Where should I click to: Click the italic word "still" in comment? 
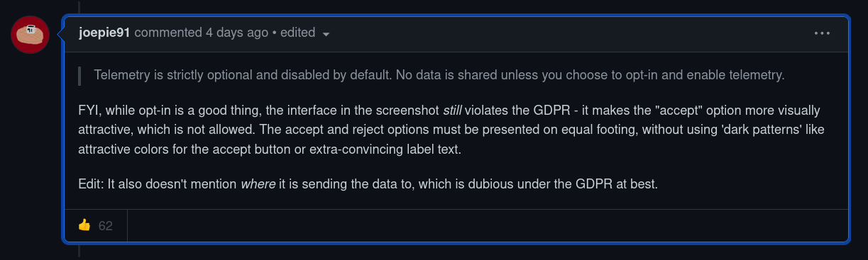pos(451,111)
